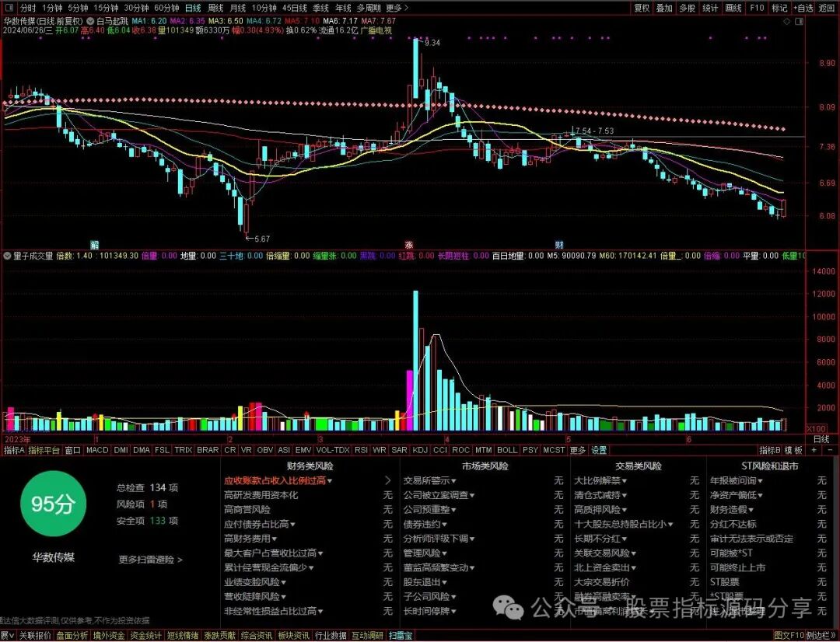The height and width of the screenshot is (642, 840).
Task: Click the diamond icon at chart top right
Action: pyautogui.click(x=787, y=22)
